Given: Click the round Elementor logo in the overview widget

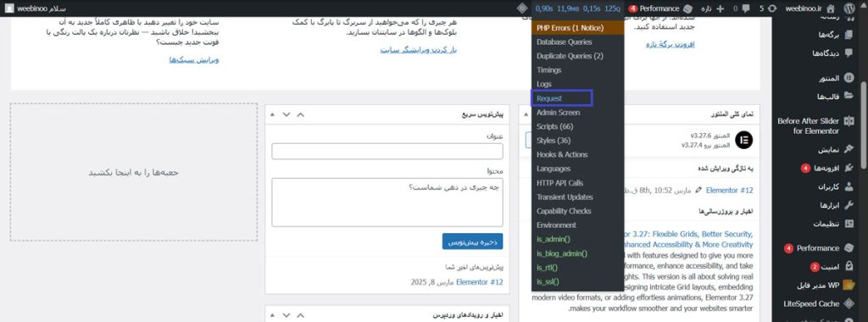Looking at the screenshot, I should (x=744, y=140).
